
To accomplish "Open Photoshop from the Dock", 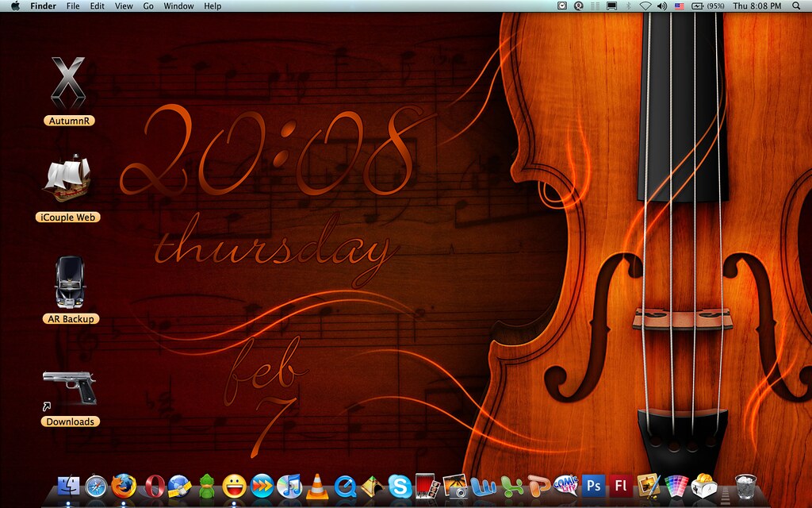I will [593, 486].
